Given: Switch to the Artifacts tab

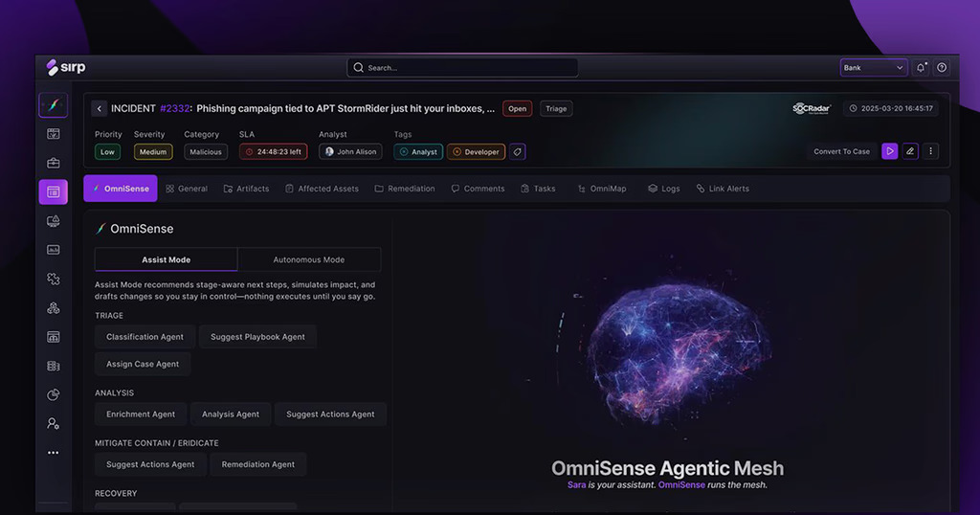Looking at the screenshot, I should 246,189.
